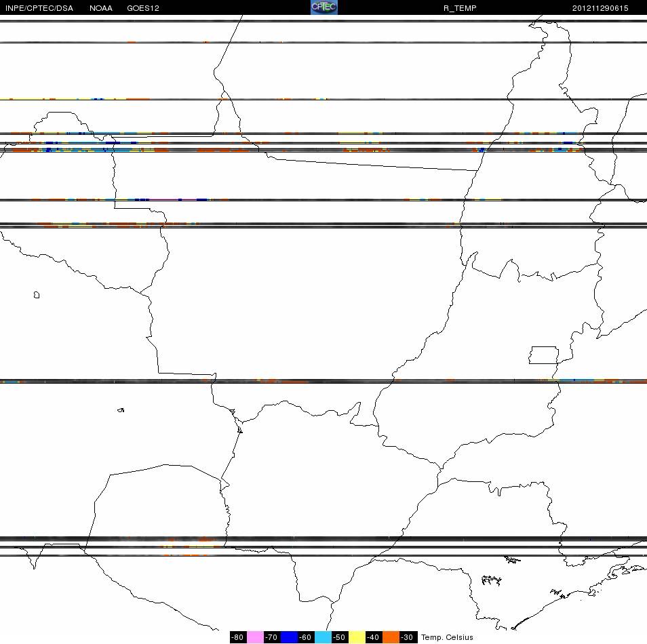This screenshot has height=644, width=647.
Task: Click the Temp. Celsius legend caption
Action: click(x=447, y=637)
